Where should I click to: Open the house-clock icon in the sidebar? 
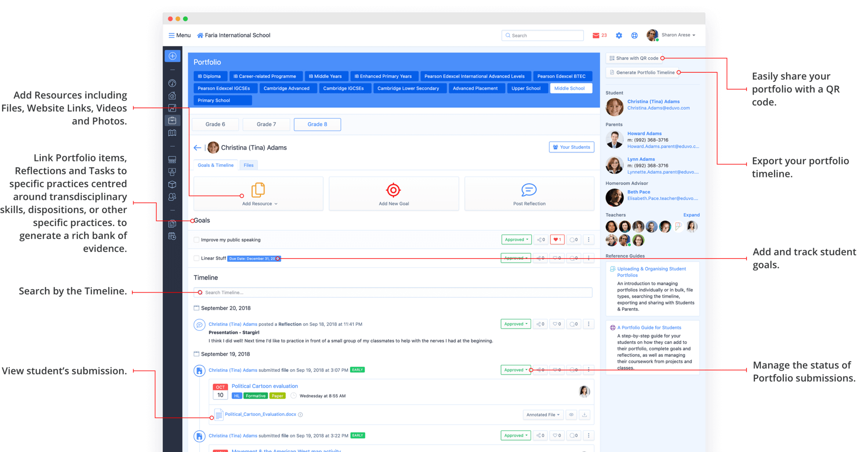(x=172, y=95)
